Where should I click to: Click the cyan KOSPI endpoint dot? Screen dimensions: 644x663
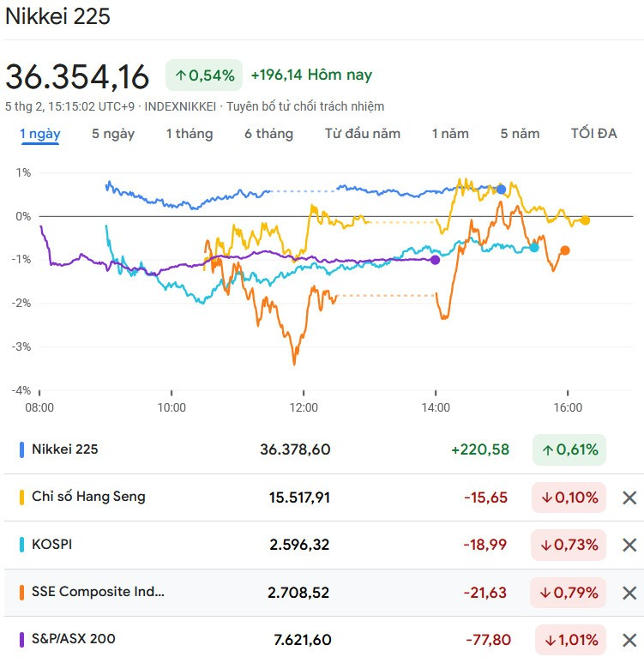[534, 247]
